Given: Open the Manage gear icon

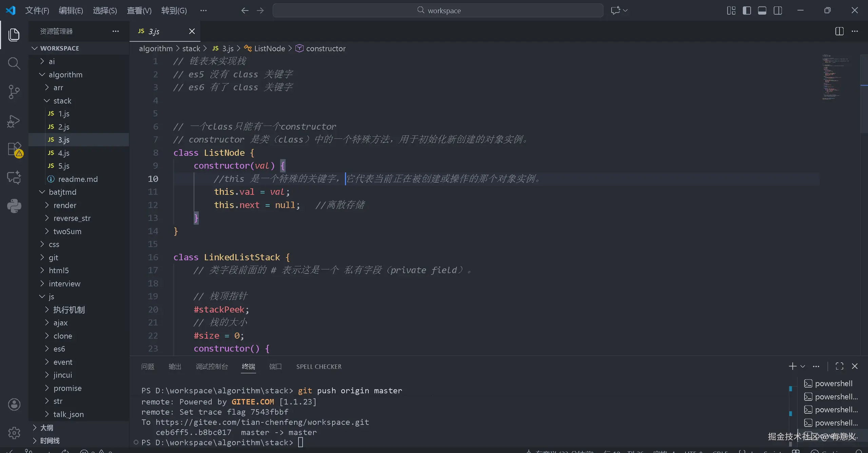Looking at the screenshot, I should click(x=14, y=433).
